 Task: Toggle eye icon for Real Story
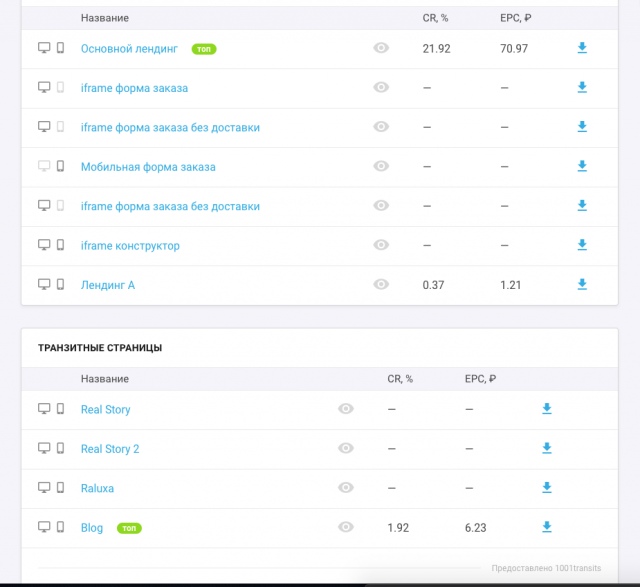point(346,409)
